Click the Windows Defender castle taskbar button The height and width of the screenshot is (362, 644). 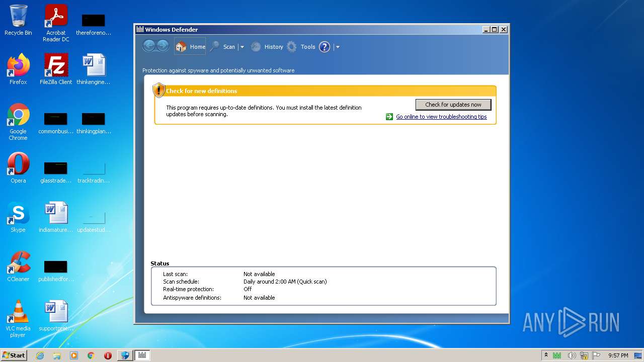click(142, 355)
